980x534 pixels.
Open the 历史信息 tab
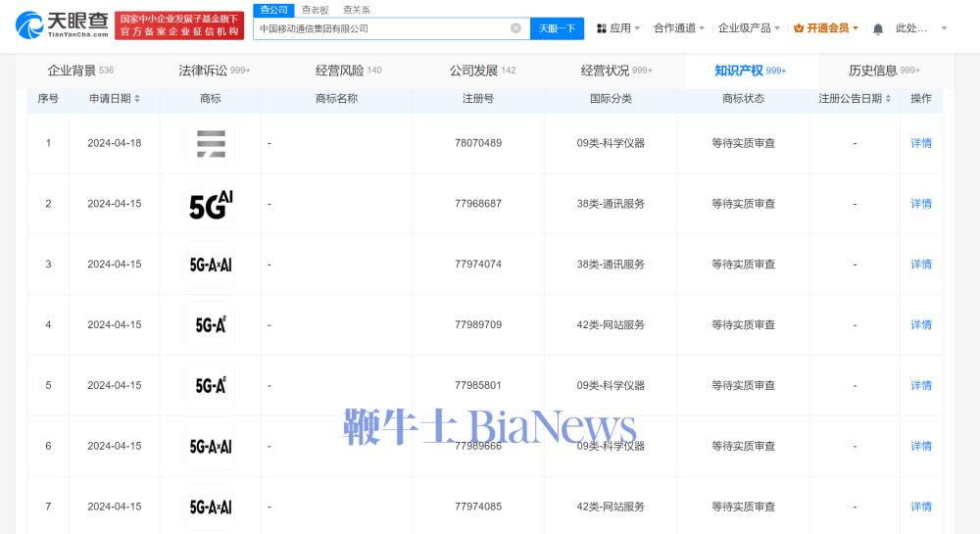coord(884,71)
